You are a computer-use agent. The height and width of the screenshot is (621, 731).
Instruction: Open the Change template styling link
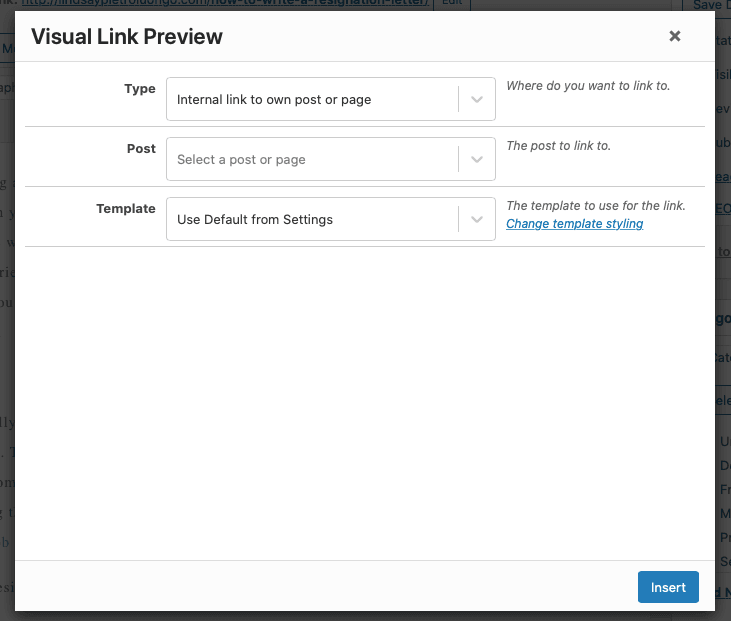(x=574, y=224)
